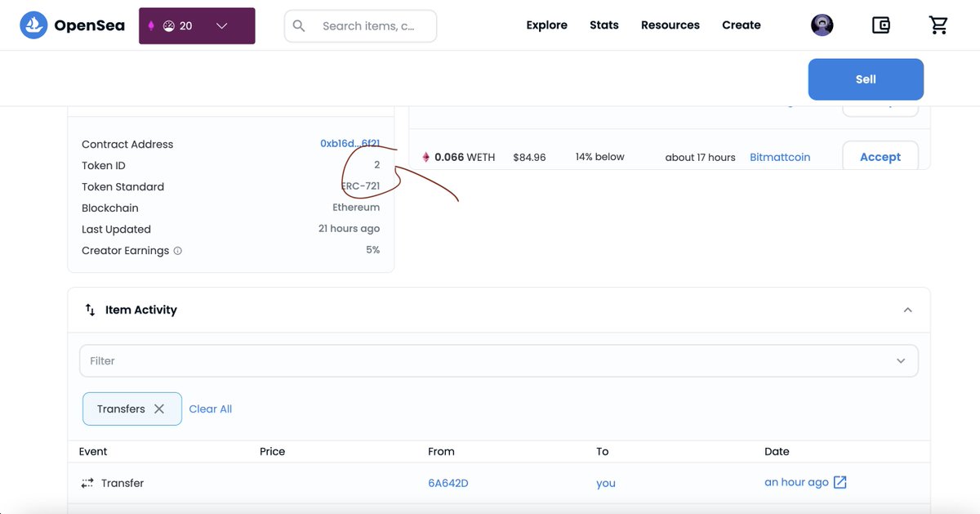Click the $84.96 offer price
Image resolution: width=980 pixels, height=514 pixels.
(x=529, y=157)
